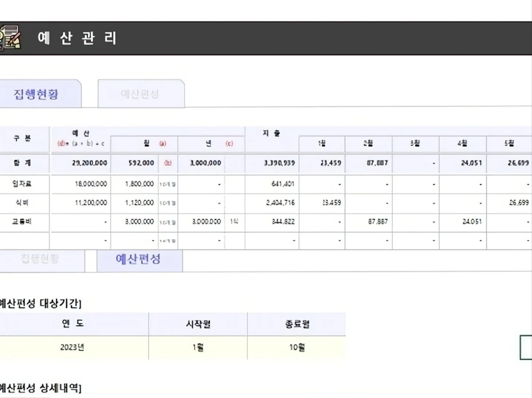Screen dimensions: 532x398
Task: Click the 년 (c) budget column header
Action: click(211, 144)
